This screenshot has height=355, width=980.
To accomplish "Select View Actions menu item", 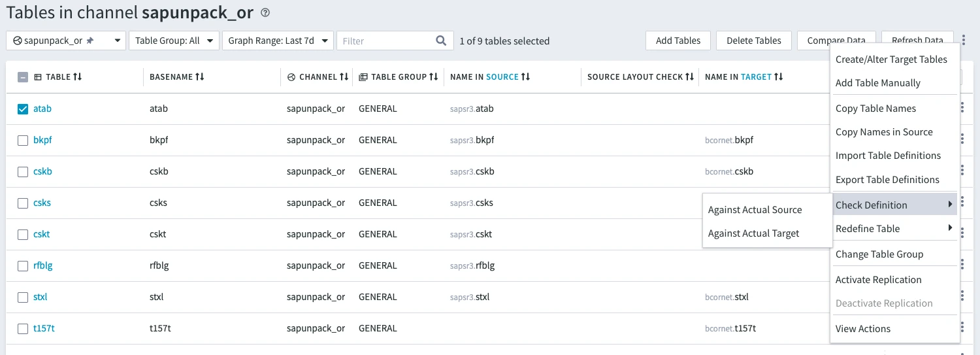I will (x=863, y=328).
